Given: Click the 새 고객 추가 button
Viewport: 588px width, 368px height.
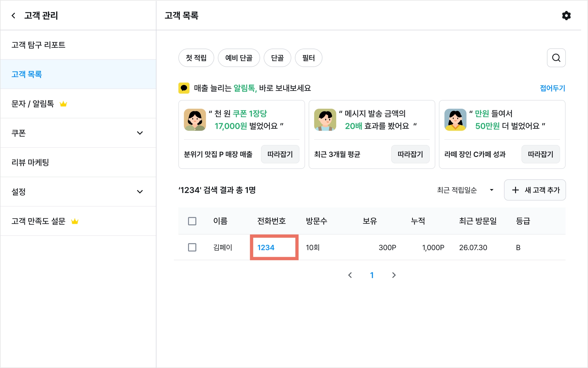Looking at the screenshot, I should [535, 190].
